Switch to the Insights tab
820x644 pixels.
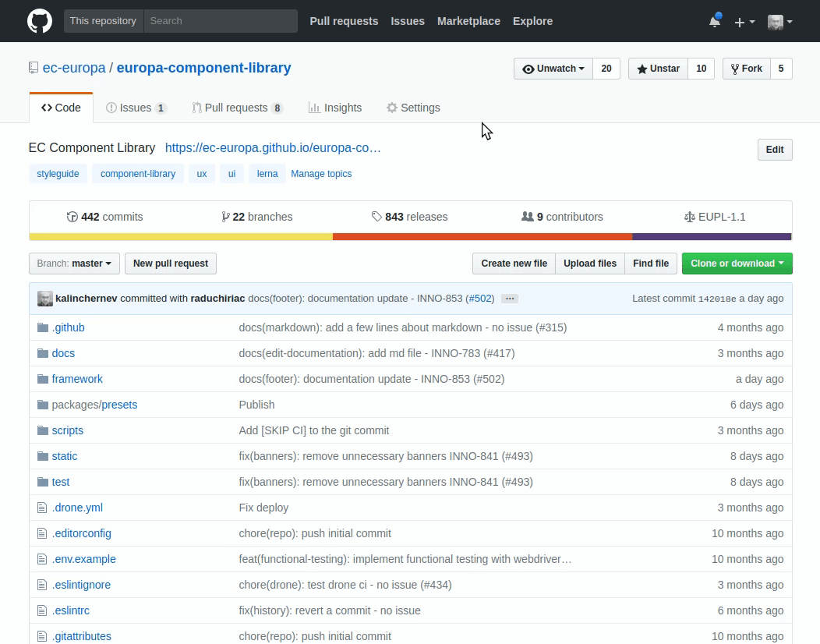coord(335,108)
